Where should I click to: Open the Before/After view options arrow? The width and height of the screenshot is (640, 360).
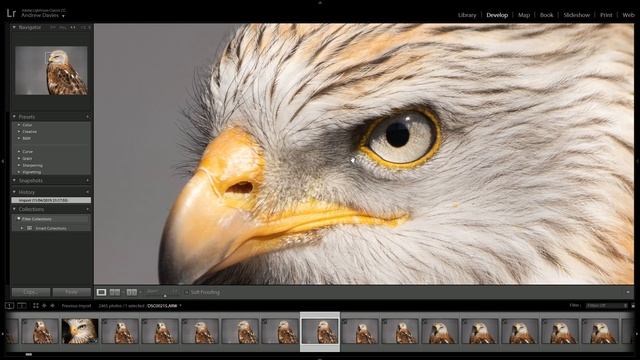tap(140, 292)
